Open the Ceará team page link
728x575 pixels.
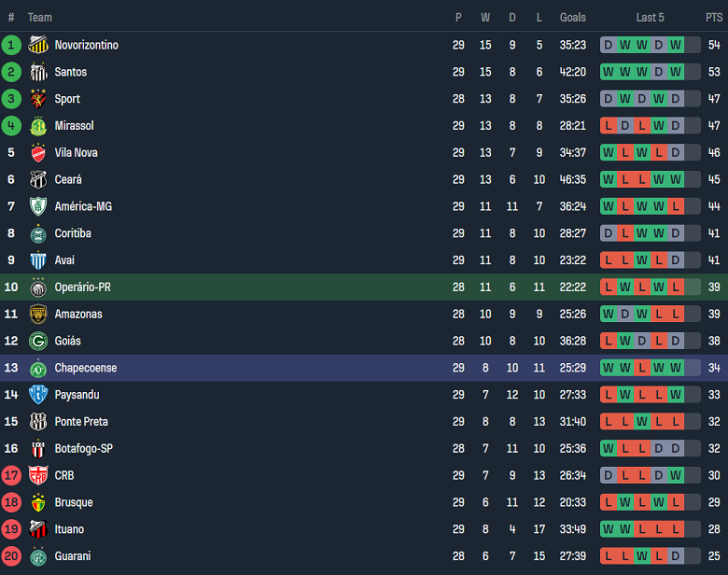pos(68,179)
